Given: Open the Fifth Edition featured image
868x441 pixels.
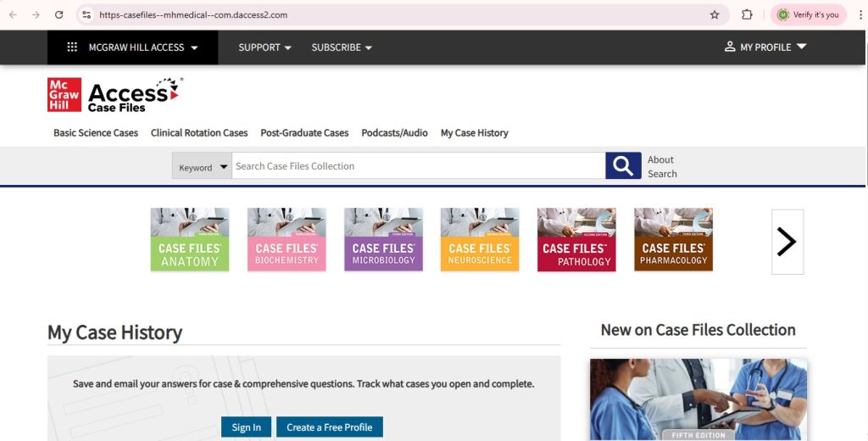Looking at the screenshot, I should coord(698,399).
